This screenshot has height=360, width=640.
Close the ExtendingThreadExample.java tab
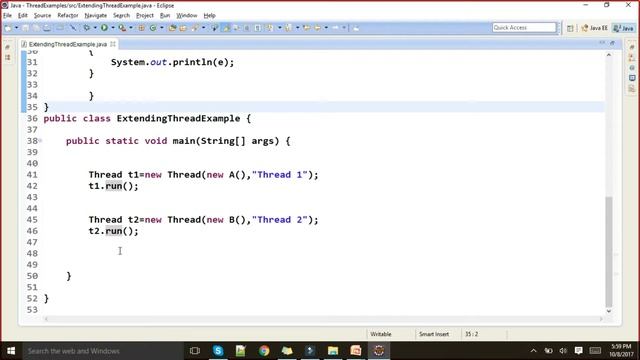(x=113, y=44)
